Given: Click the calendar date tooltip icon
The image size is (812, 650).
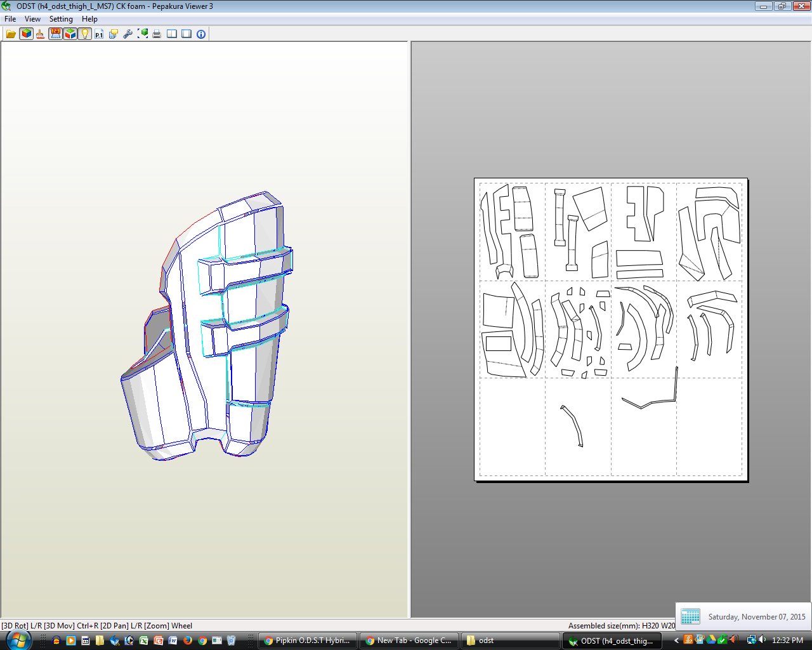Looking at the screenshot, I should 690,616.
